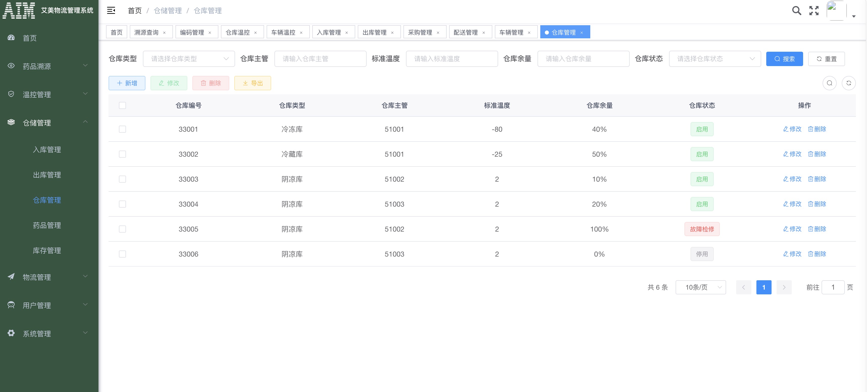Click the 仓储管理 layers icon
Screen dimensions: 868x392
point(11,122)
